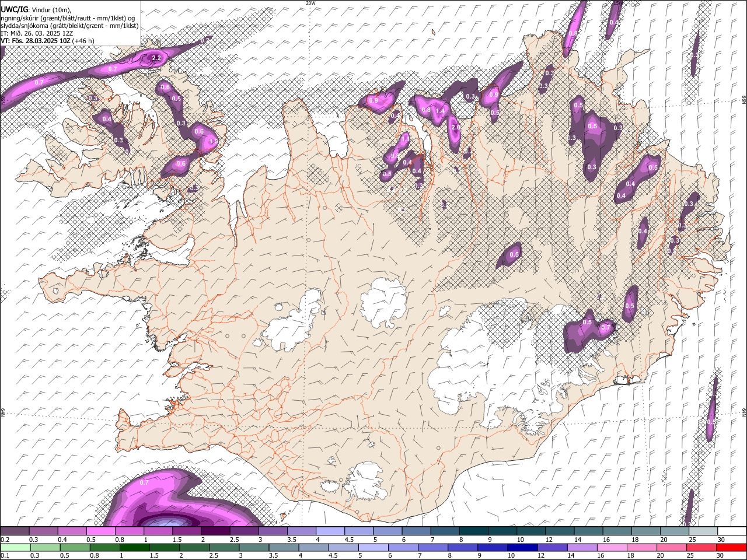Click the 'Vindur (10m)' title text

point(51,10)
